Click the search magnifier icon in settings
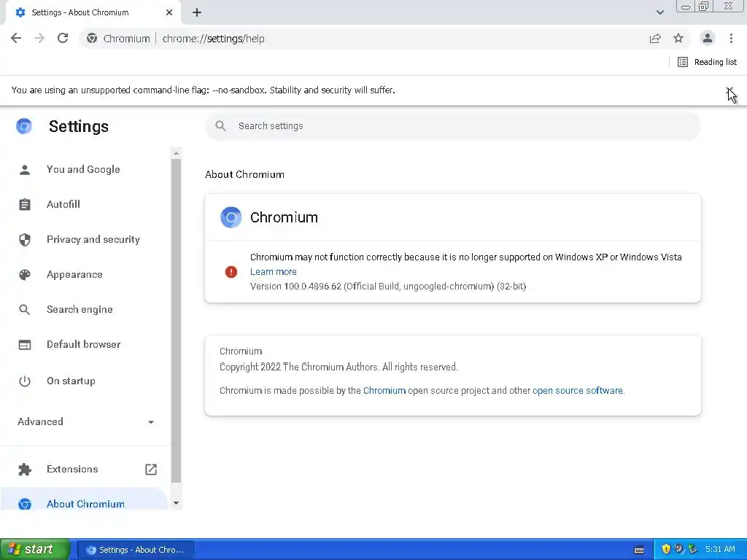The height and width of the screenshot is (560, 747). coord(220,125)
